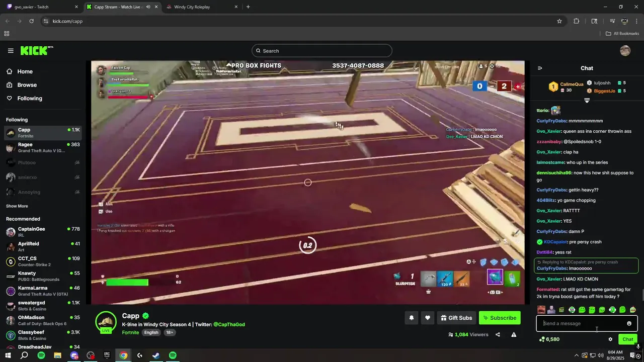Open the user profile avatar menu
Image resolution: width=644 pixels, height=362 pixels.
click(x=625, y=51)
